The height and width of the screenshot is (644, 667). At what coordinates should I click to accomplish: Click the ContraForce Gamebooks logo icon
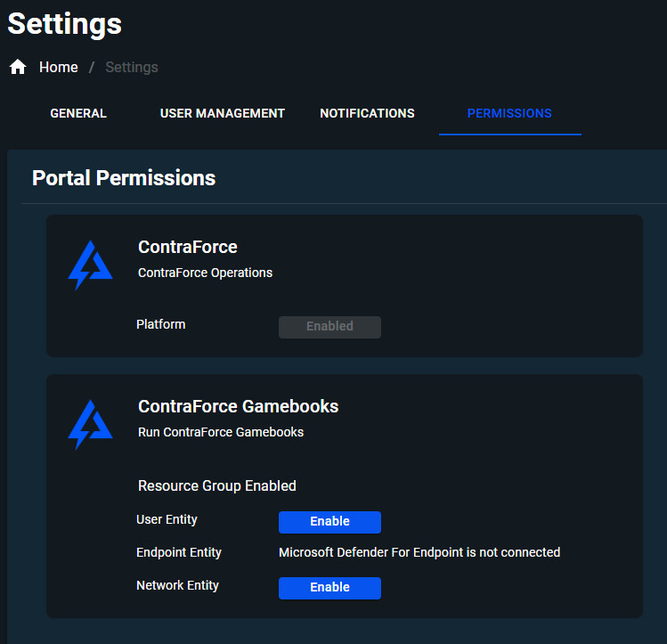point(90,425)
